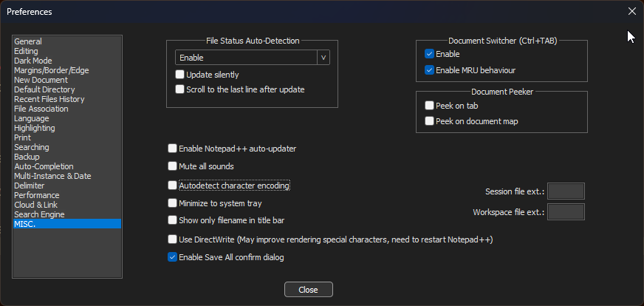The width and height of the screenshot is (644, 306).
Task: Click the Session file ext. field
Action: tap(566, 191)
